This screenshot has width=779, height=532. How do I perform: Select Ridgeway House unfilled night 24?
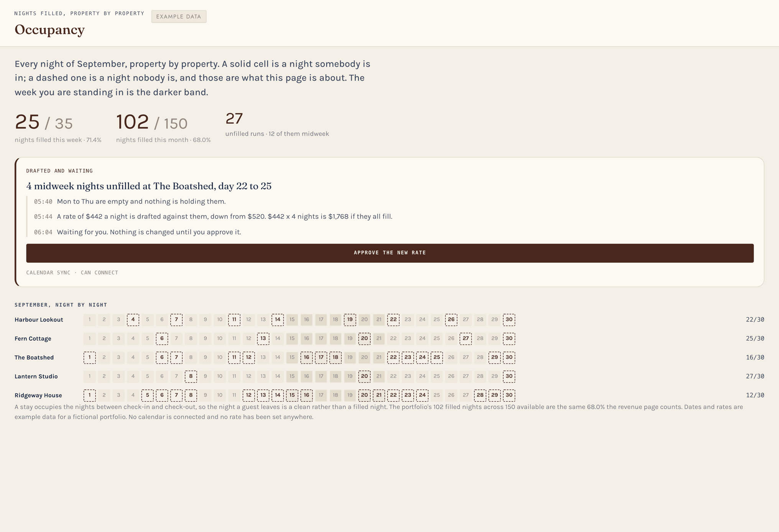tap(422, 395)
